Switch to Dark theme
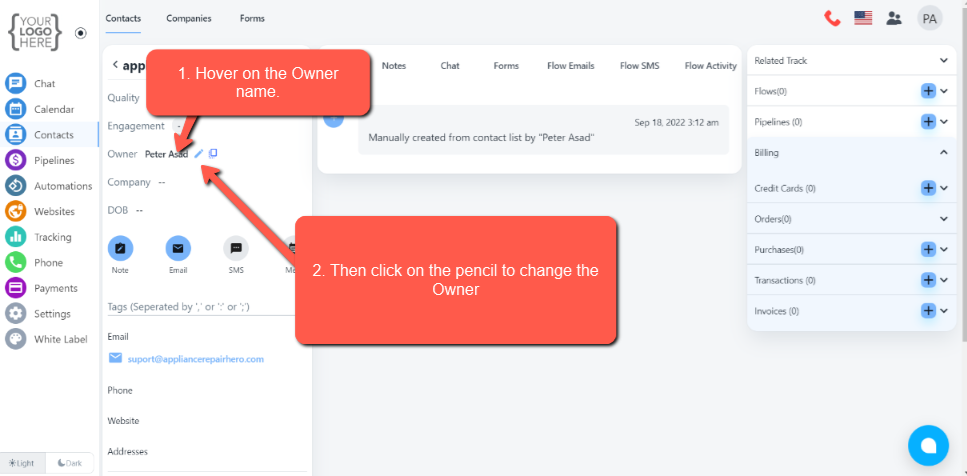This screenshot has height=476, width=967. (x=70, y=463)
